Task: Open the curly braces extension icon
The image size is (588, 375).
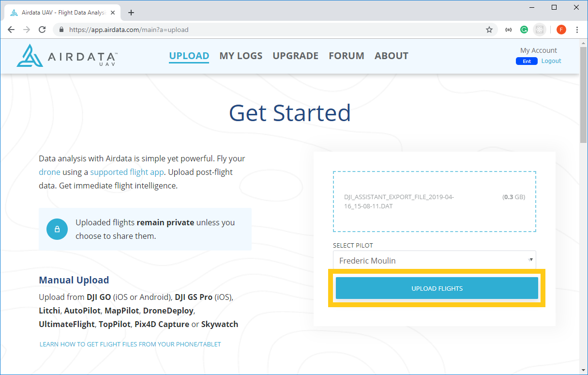Action: [509, 30]
